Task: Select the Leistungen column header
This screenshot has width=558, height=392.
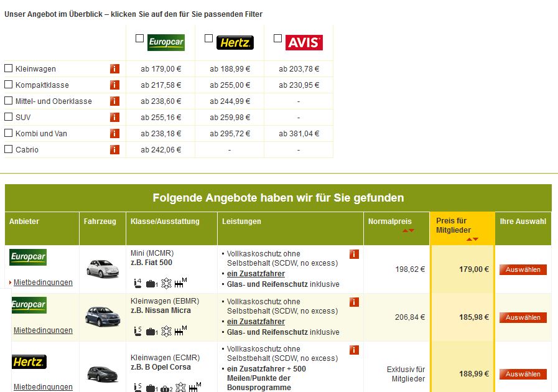Action: [x=238, y=222]
